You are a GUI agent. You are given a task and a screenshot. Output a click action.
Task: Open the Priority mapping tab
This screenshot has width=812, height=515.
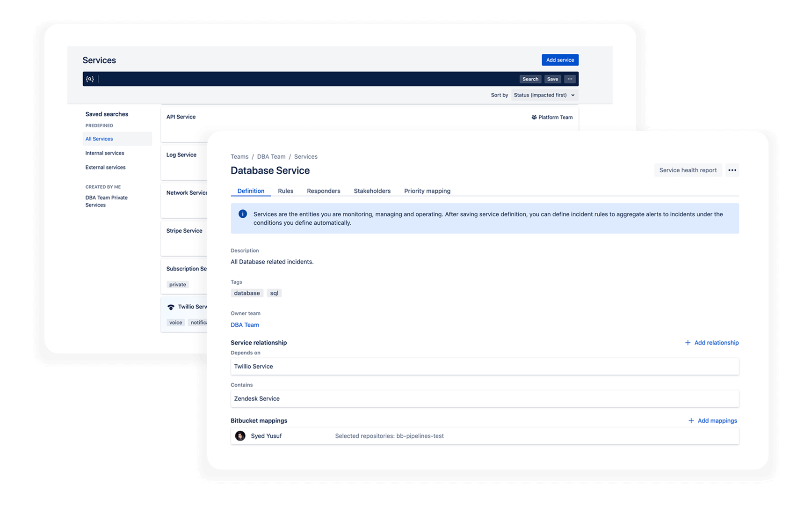pyautogui.click(x=427, y=191)
